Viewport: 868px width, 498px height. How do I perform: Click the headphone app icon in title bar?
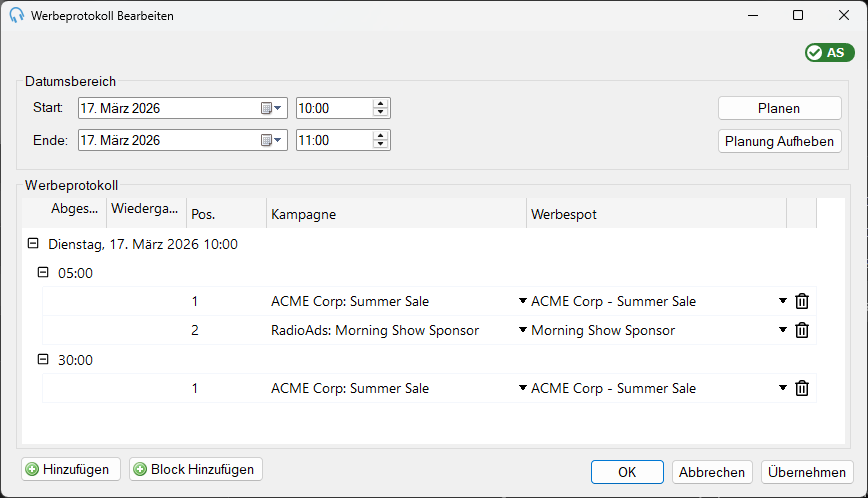pos(17,15)
